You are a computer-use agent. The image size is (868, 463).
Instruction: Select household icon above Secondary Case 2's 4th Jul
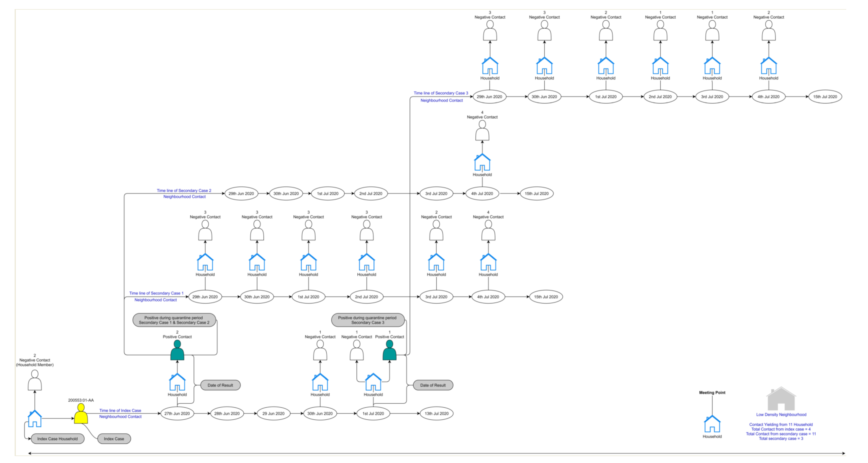pyautogui.click(x=482, y=163)
